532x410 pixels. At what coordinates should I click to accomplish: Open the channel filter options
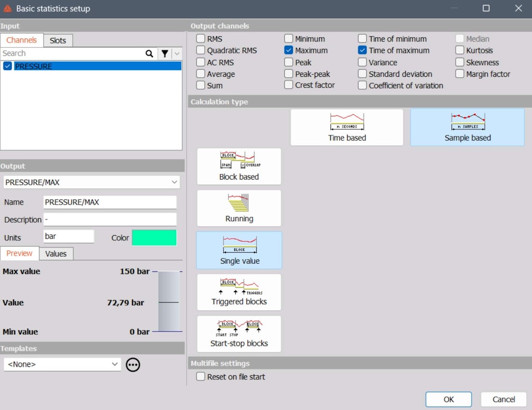164,53
